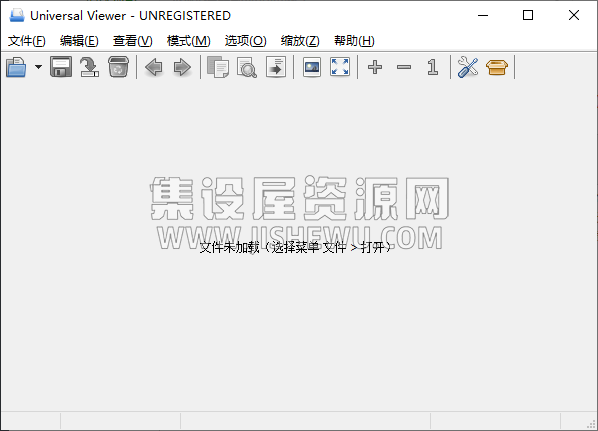Go to next file with right arrow
Image resolution: width=598 pixels, height=431 pixels.
[182, 68]
